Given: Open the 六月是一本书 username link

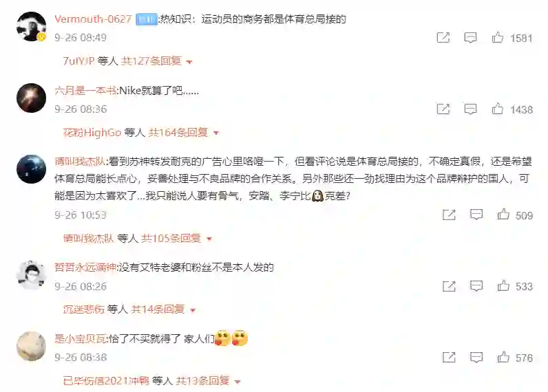Looking at the screenshot, I should click(x=85, y=90).
